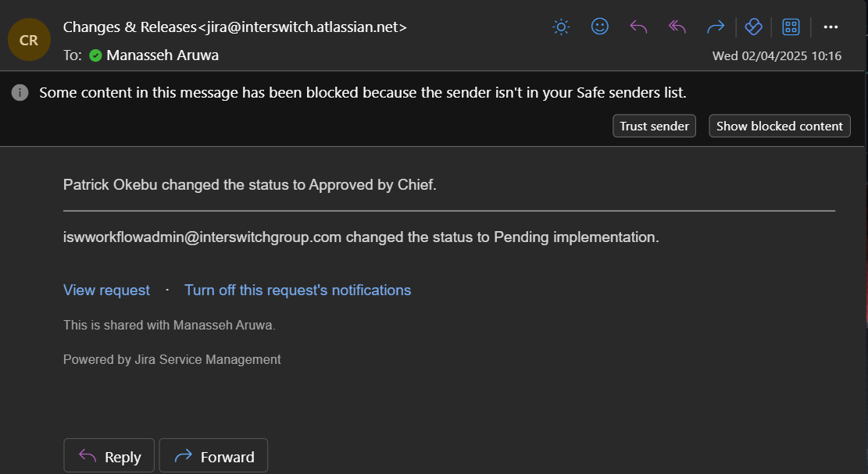The width and height of the screenshot is (868, 474).
Task: Click the info icon in blocked-content banner
Action: click(x=20, y=93)
